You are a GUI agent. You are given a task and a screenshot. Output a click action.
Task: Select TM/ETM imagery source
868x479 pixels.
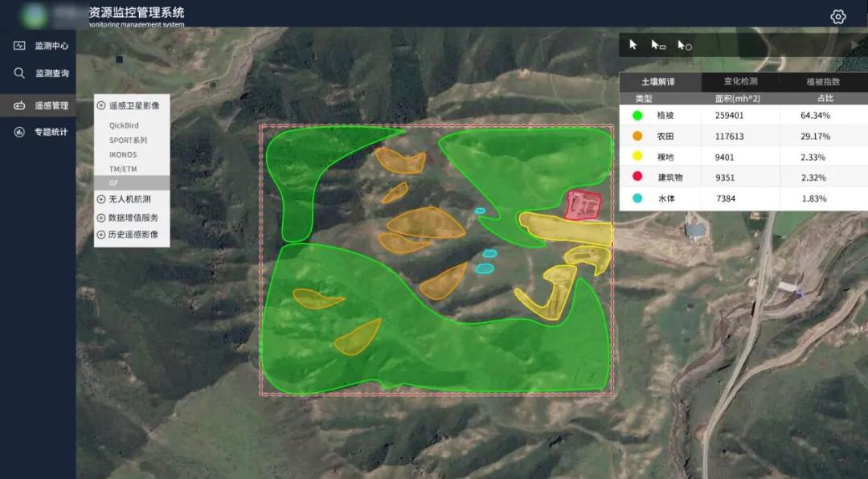[x=122, y=169]
